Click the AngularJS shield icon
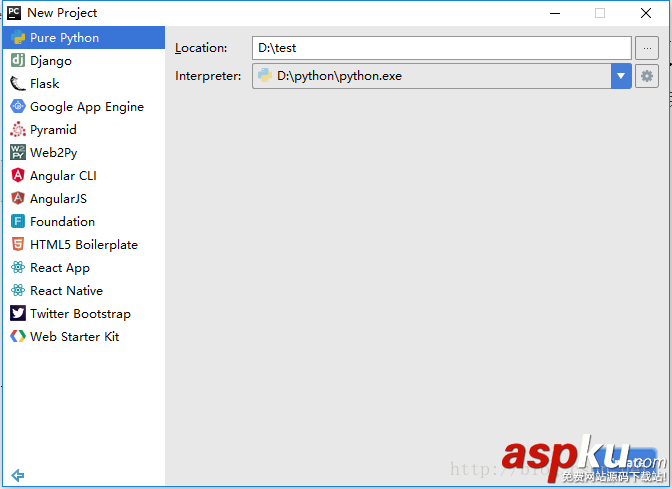Image resolution: width=672 pixels, height=489 pixels. coord(18,198)
